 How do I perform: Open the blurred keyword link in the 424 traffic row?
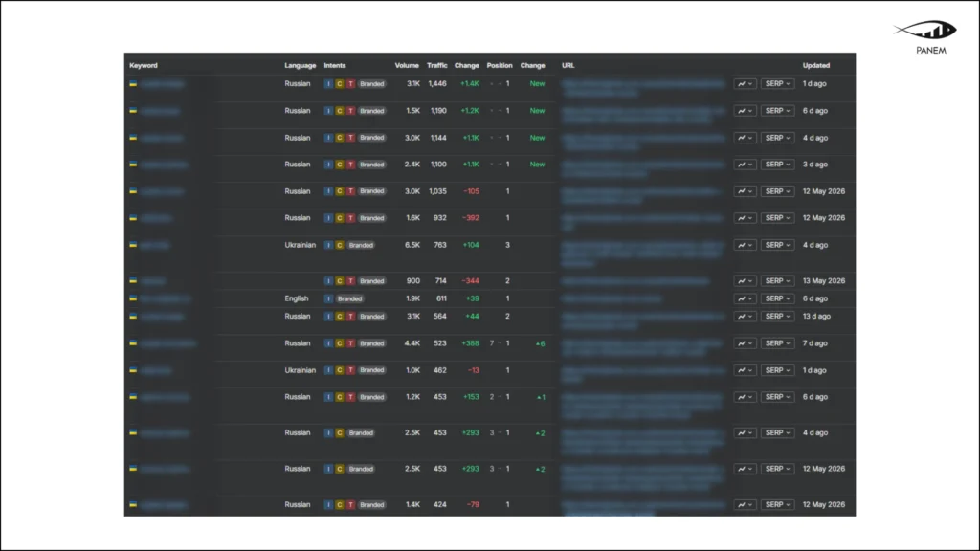[x=164, y=505]
